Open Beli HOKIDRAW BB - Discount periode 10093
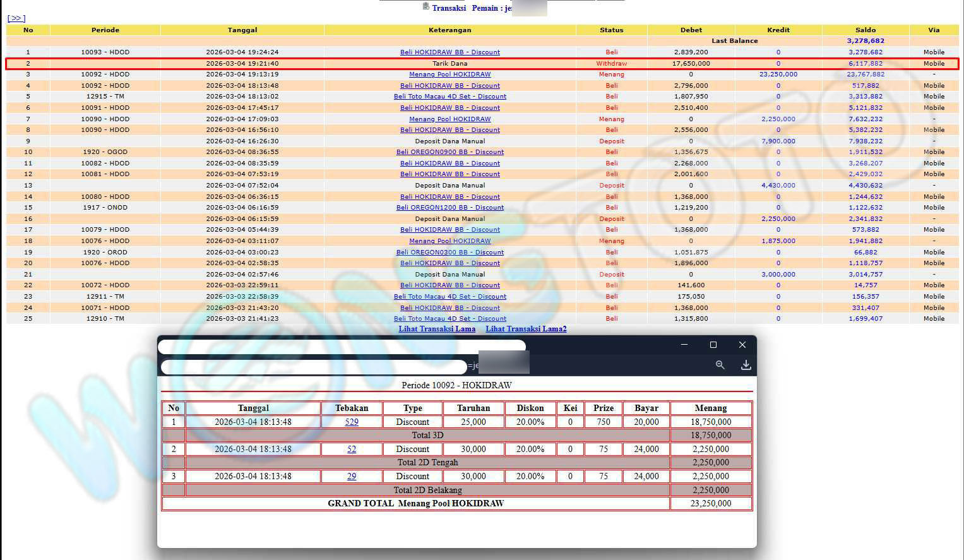The height and width of the screenshot is (560, 964). click(x=449, y=52)
